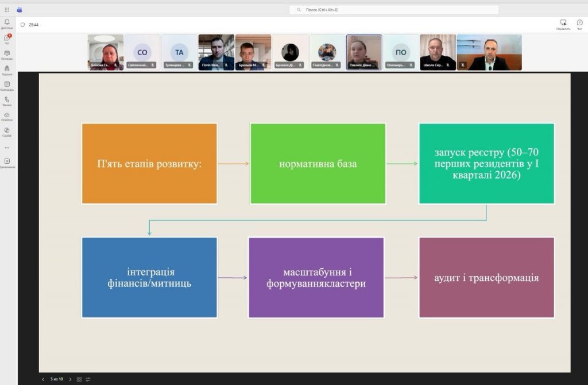The width and height of the screenshot is (588, 385).
Task: Open slide viewing options at bottom
Action: tap(88, 379)
